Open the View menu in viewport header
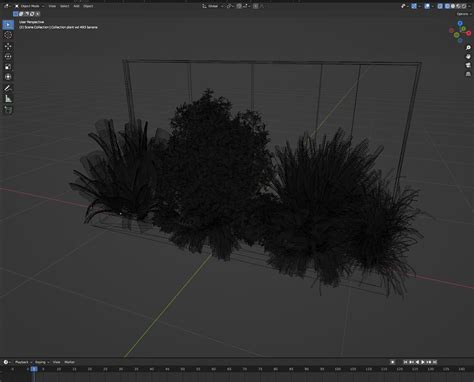This screenshot has width=474, height=382. pos(52,6)
